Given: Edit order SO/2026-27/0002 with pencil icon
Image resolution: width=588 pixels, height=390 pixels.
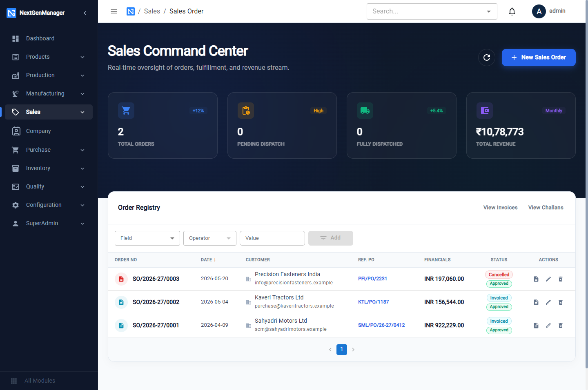Looking at the screenshot, I should point(548,302).
